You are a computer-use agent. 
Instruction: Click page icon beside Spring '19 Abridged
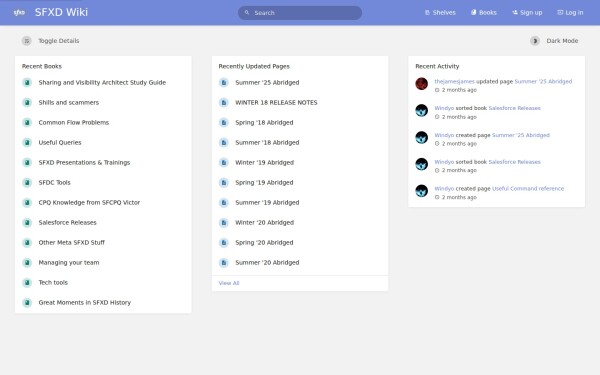pos(224,183)
